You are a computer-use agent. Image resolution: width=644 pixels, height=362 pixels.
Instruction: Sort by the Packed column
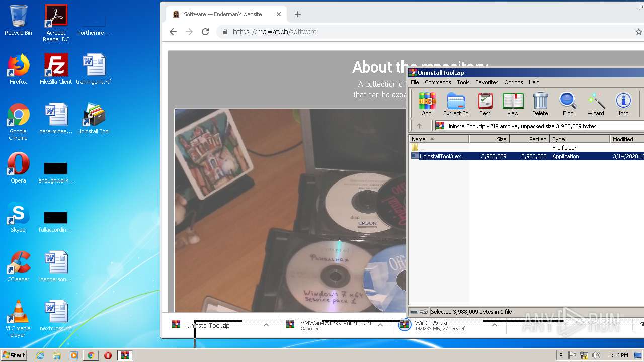point(530,139)
